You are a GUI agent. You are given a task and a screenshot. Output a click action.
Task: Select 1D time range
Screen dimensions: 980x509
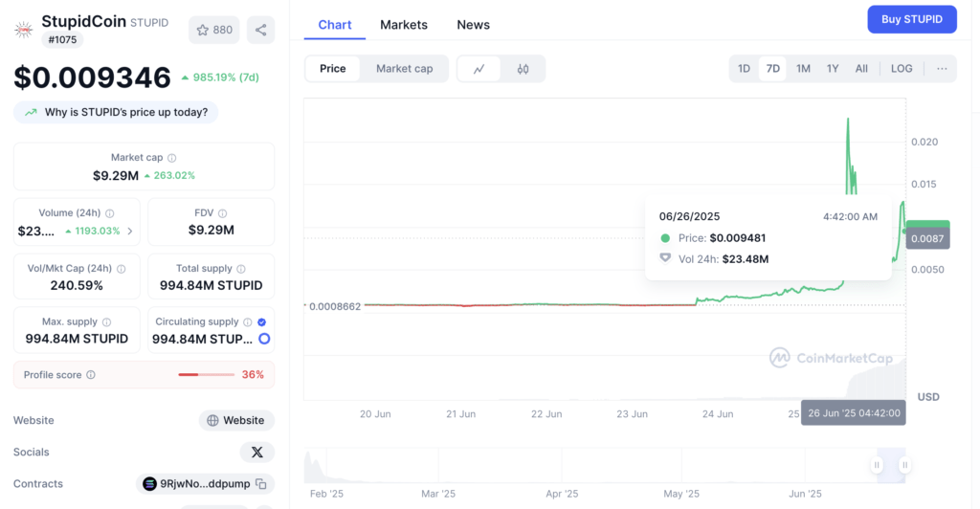(x=744, y=69)
